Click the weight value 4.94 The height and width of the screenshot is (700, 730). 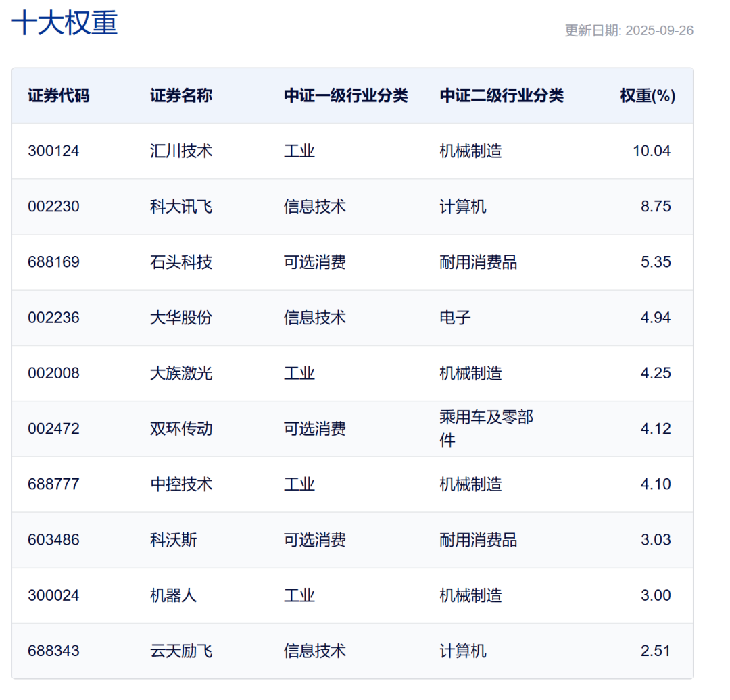coord(656,318)
